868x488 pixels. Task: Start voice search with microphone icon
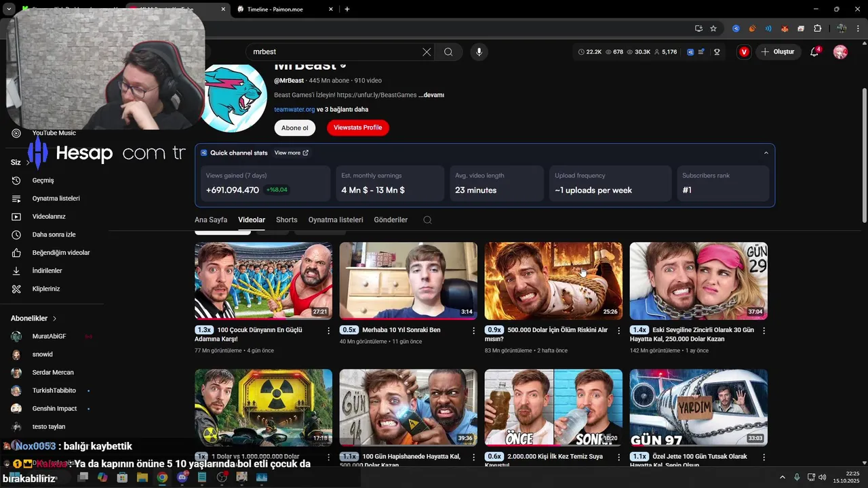point(479,52)
